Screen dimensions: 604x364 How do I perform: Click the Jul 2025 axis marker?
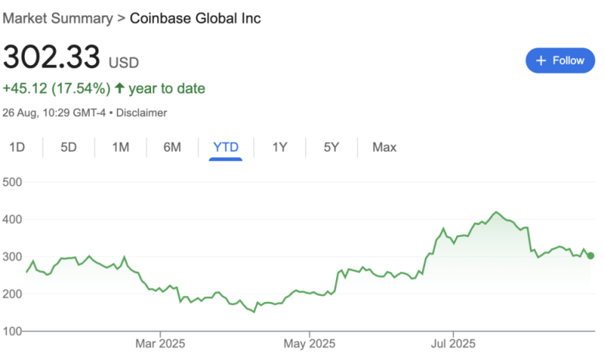[453, 343]
